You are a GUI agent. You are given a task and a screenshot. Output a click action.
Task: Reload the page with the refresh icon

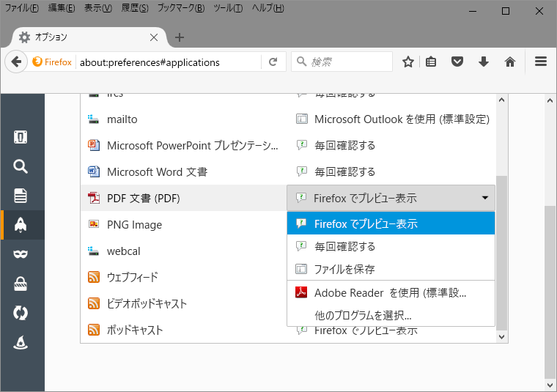273,62
